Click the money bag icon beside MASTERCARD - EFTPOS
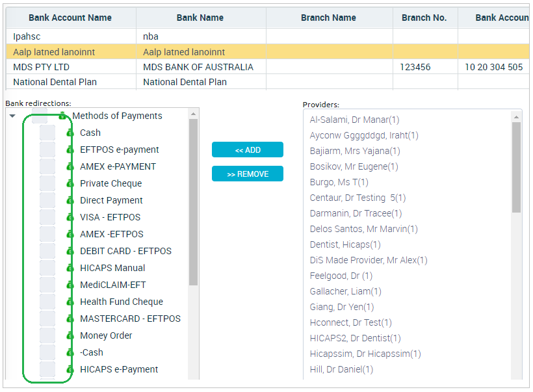The height and width of the screenshot is (392, 533). pos(70,319)
